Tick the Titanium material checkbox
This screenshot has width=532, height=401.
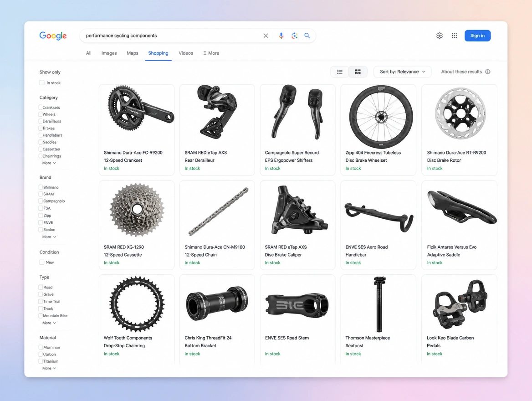[41, 361]
